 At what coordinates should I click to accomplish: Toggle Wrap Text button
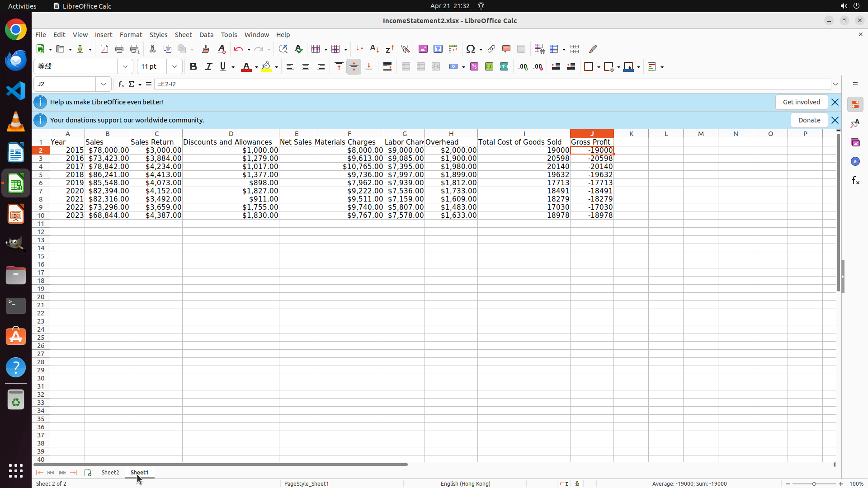coord(387,67)
